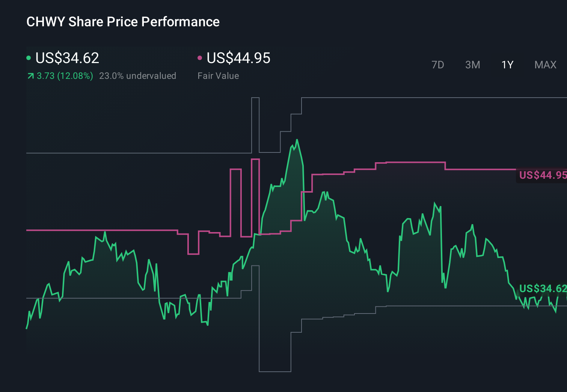Click the Fair Value caption
Image resolution: width=567 pixels, height=392 pixels.
coord(218,76)
